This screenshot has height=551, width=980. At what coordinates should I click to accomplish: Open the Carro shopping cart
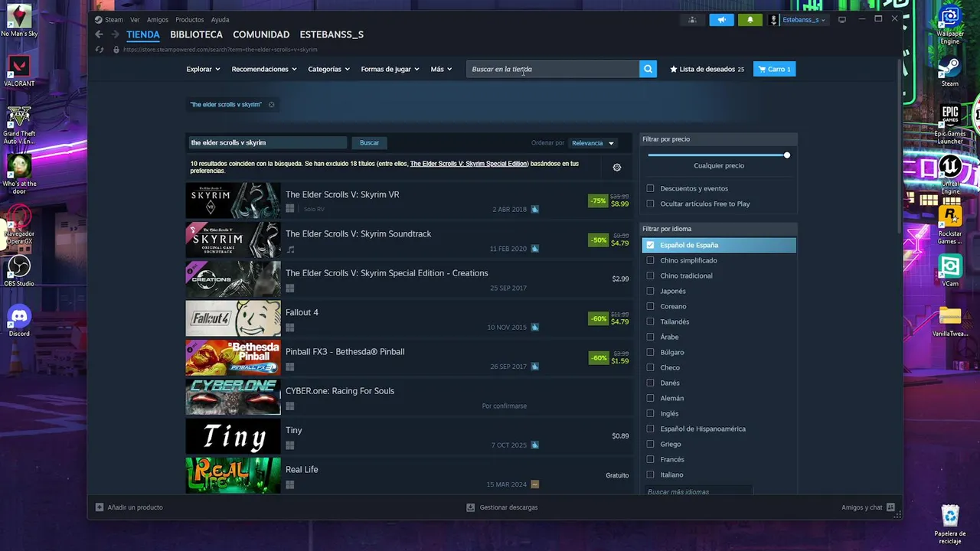pyautogui.click(x=774, y=69)
